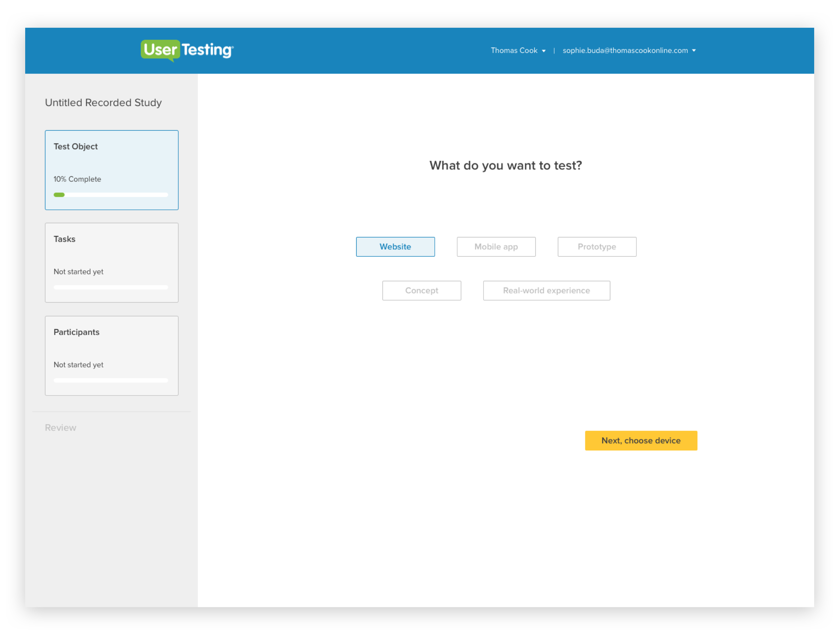Click the Test Object progress bar
This screenshot has height=635, width=840.
[111, 195]
